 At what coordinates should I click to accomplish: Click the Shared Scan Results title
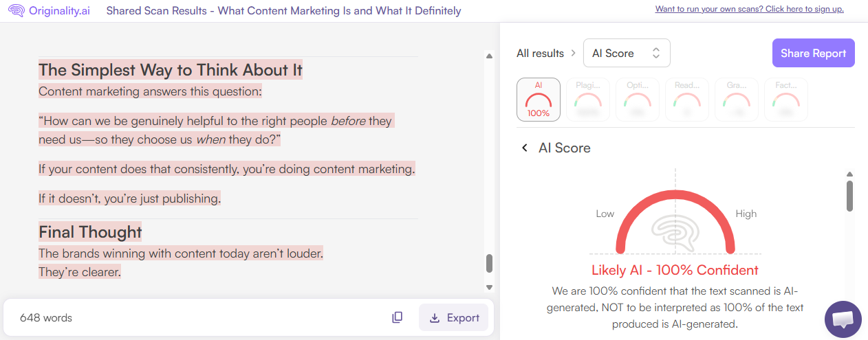284,11
